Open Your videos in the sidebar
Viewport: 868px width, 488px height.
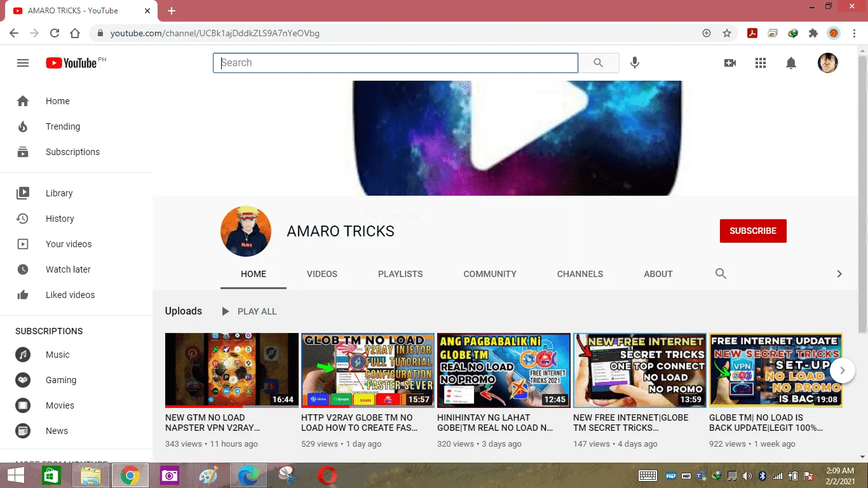(76, 244)
